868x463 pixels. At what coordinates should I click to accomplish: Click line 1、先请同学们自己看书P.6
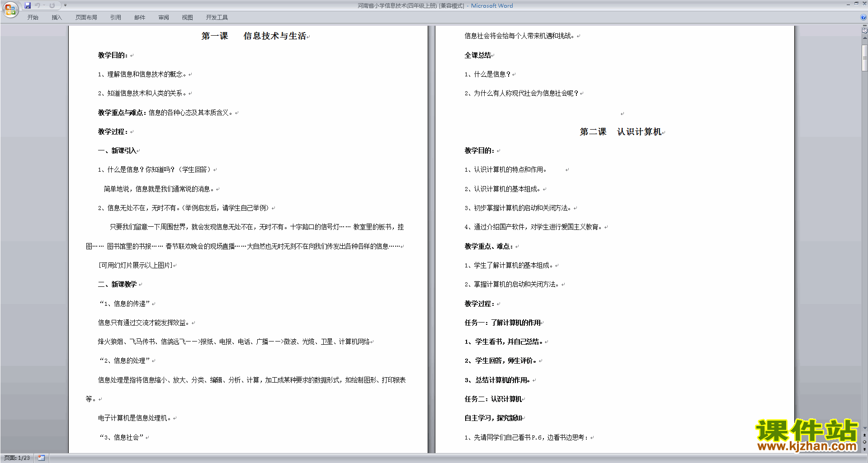click(x=527, y=437)
